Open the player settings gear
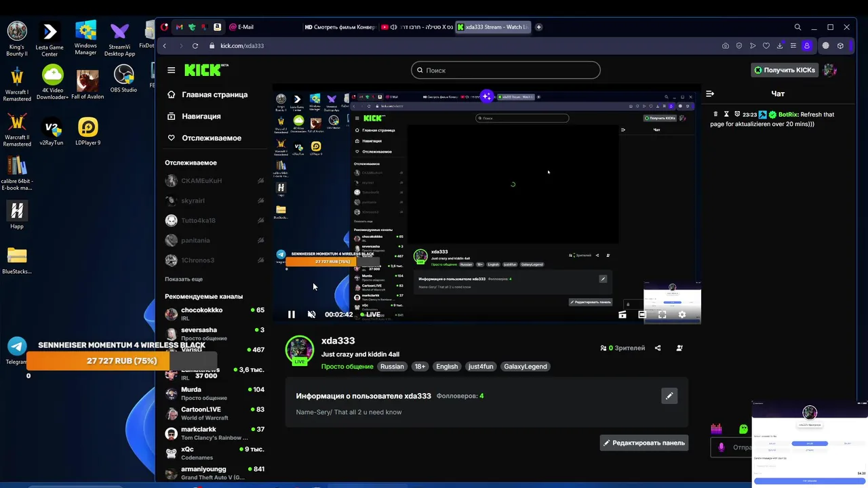The height and width of the screenshot is (488, 868). (682, 314)
